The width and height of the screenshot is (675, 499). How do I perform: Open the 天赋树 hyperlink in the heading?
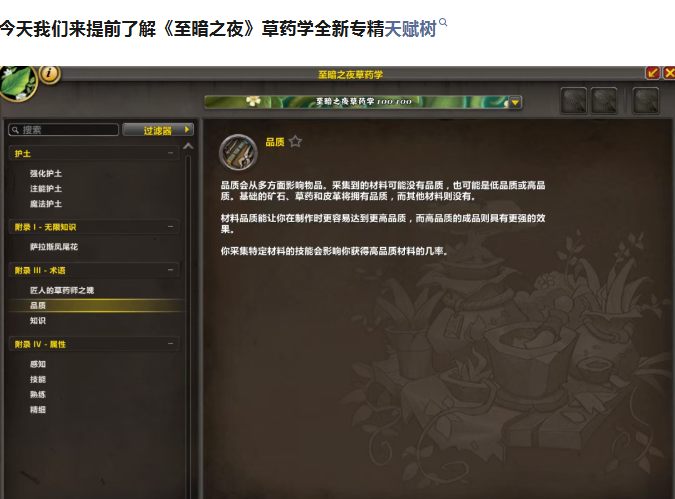[410, 29]
